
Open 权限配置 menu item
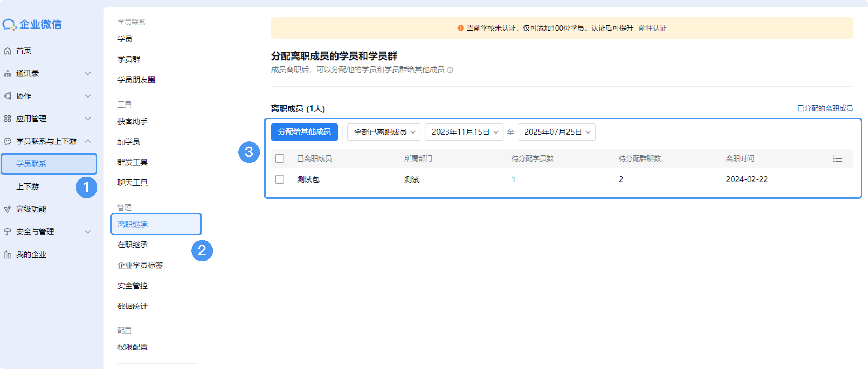tap(132, 347)
